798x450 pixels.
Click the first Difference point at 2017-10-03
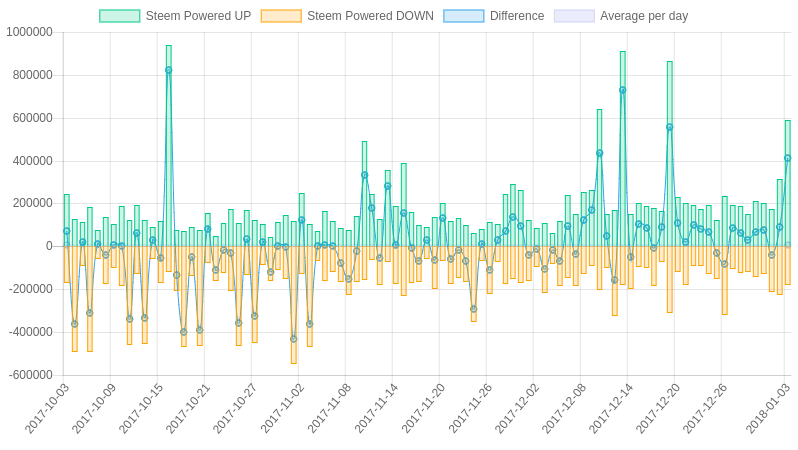pos(66,231)
